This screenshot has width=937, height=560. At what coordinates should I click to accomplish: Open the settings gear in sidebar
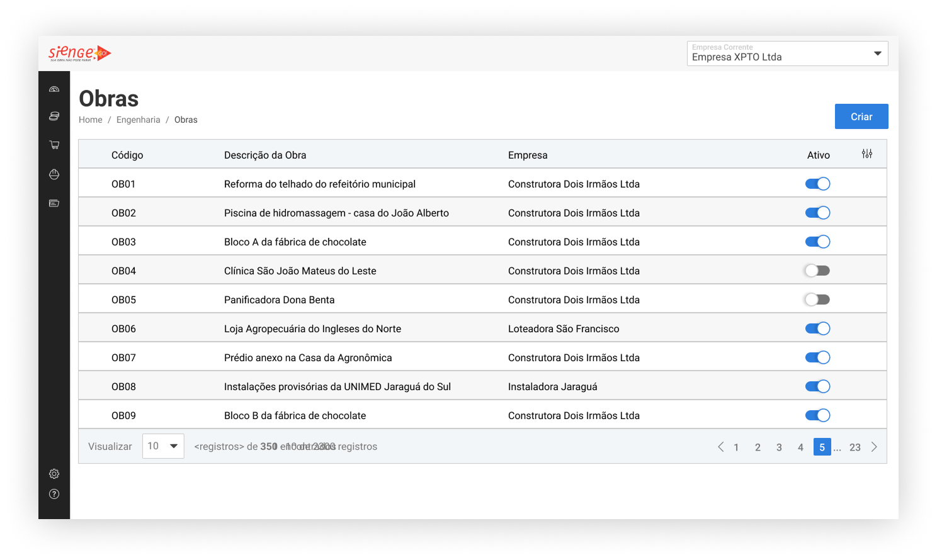54,474
